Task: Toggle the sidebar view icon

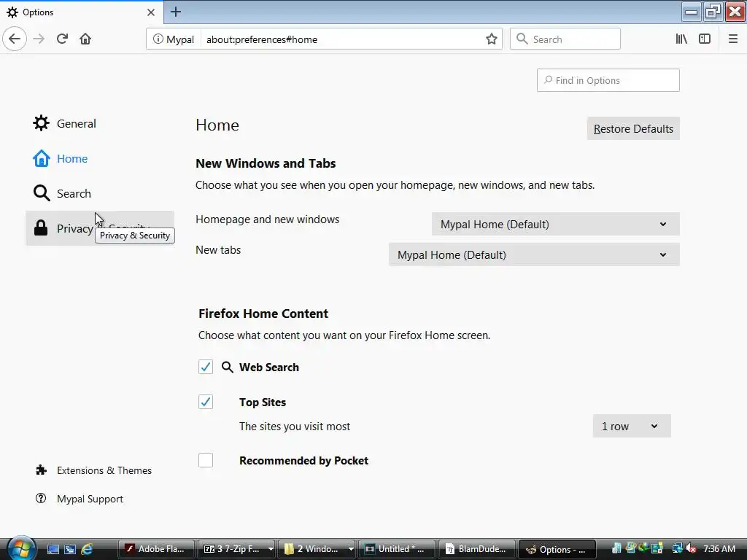Action: 705,39
